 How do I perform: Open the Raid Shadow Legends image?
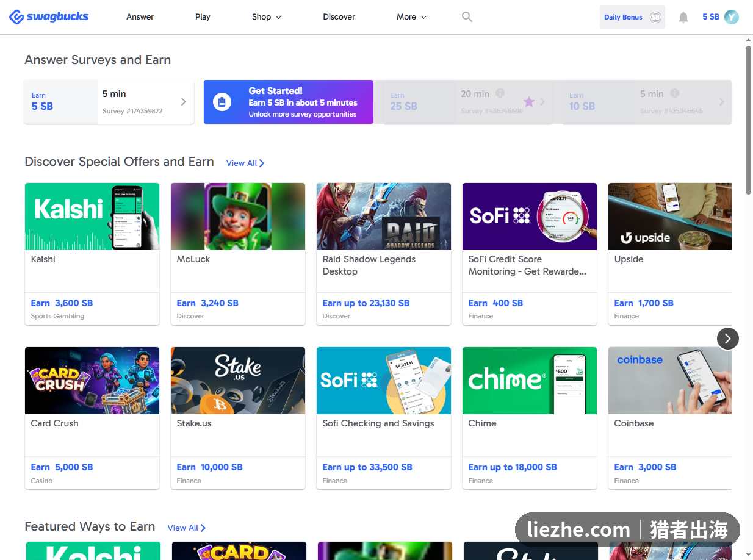coord(384,217)
